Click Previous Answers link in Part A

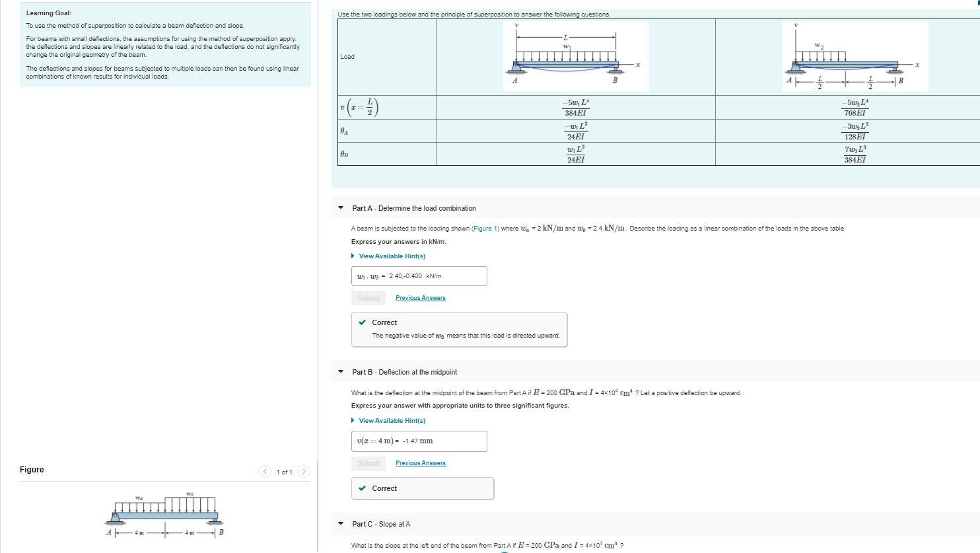point(420,298)
